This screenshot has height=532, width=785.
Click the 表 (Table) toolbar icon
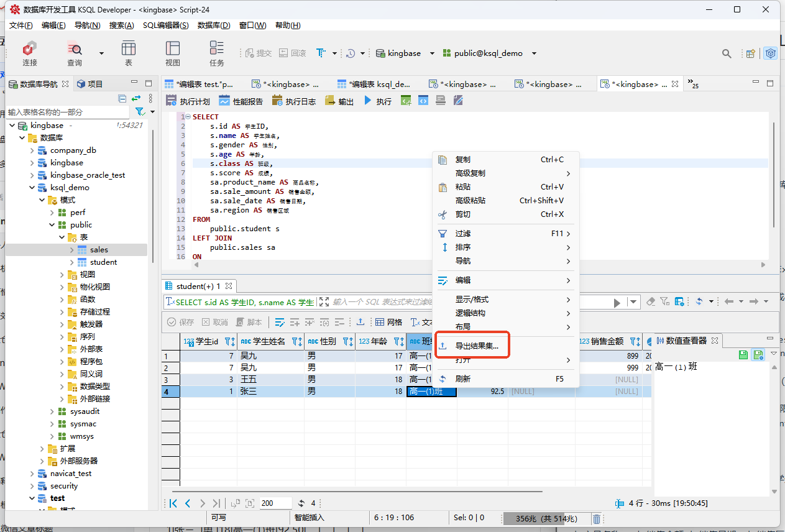click(x=129, y=53)
